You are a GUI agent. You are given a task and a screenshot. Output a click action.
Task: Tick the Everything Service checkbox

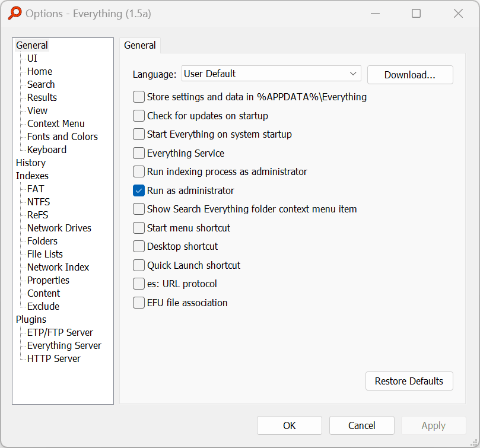point(139,153)
